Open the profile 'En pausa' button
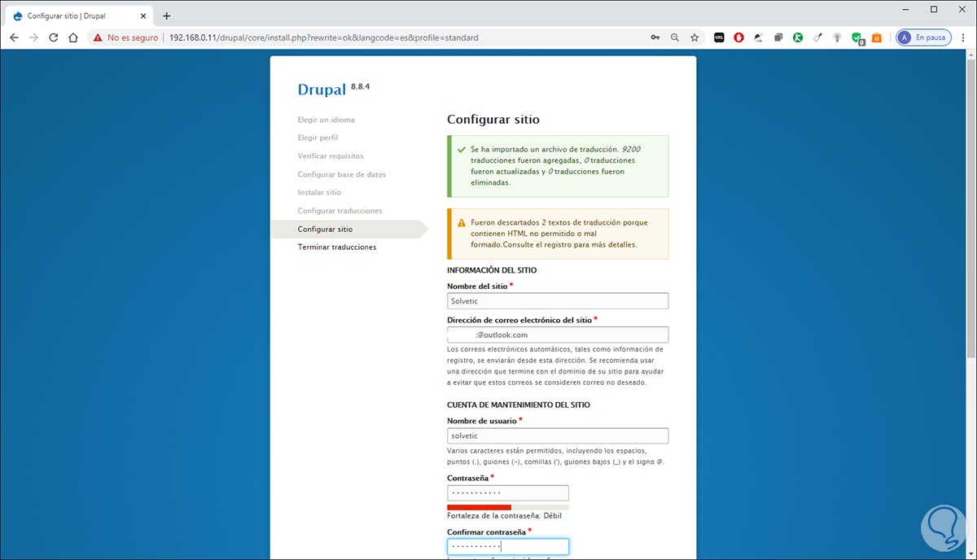 pyautogui.click(x=923, y=37)
